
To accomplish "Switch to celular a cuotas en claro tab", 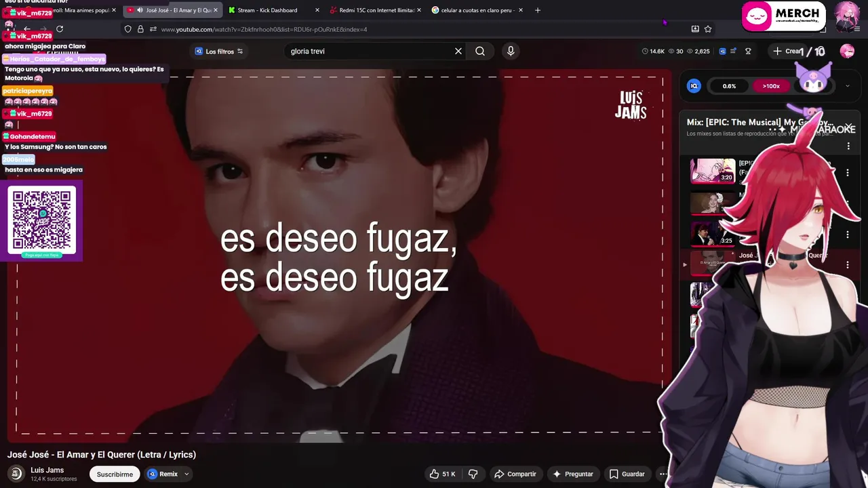I will click(x=477, y=10).
